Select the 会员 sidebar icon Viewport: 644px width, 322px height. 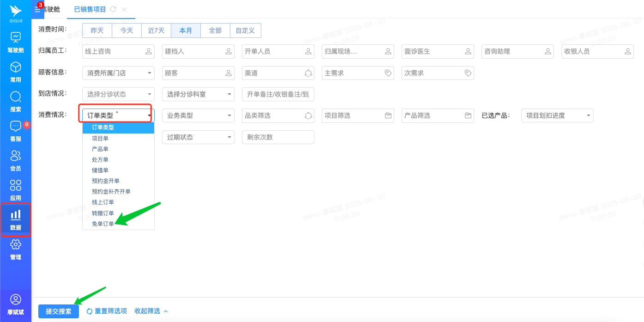[16, 162]
